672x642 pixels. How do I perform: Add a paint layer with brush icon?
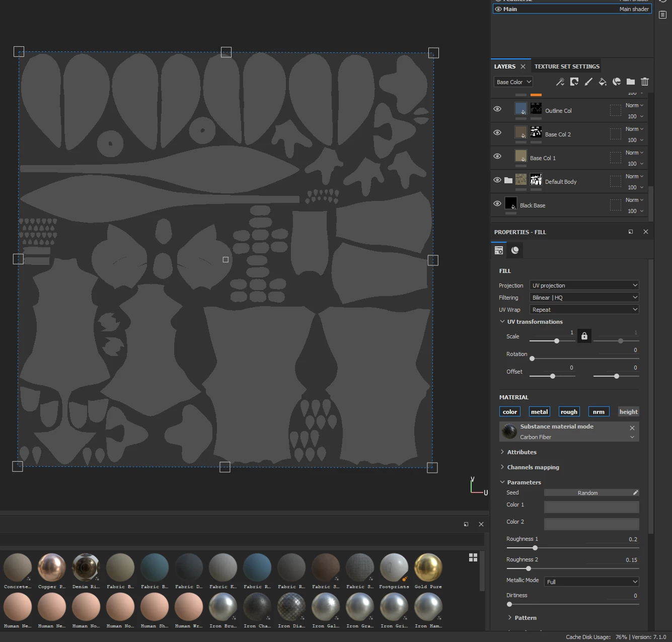click(x=588, y=82)
